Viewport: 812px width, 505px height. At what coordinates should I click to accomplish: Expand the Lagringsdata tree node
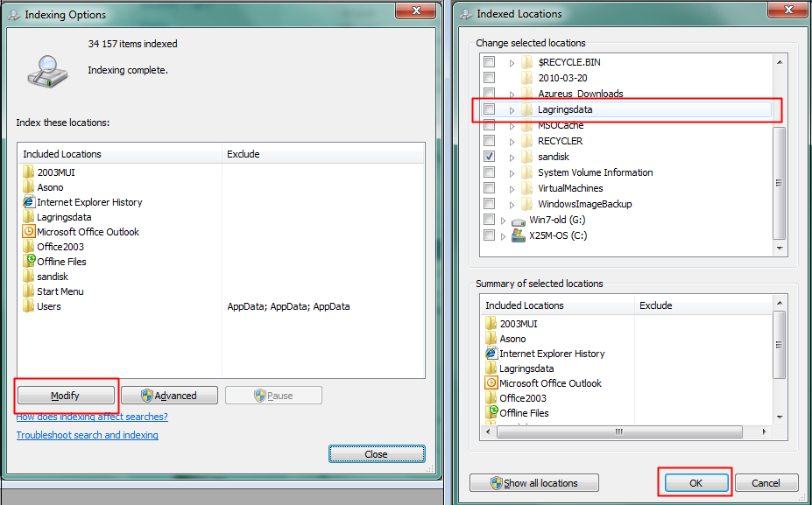(x=512, y=109)
